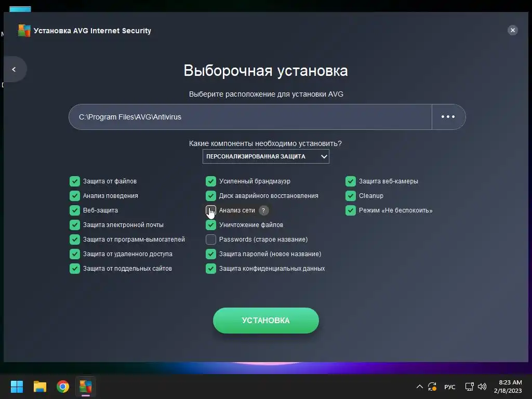The image size is (532, 399).
Task: Click the Выборочная установка heading
Action: click(265, 71)
